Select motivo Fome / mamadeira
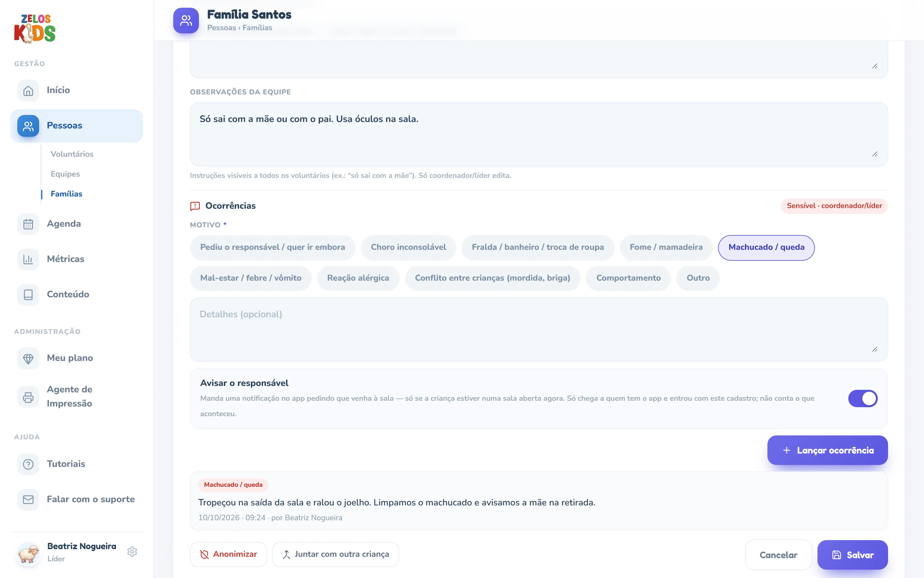924x578 pixels. (x=666, y=247)
